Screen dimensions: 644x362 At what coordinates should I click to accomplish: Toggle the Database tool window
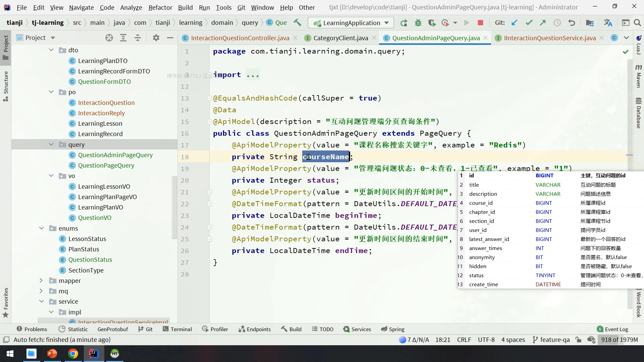[x=638, y=113]
